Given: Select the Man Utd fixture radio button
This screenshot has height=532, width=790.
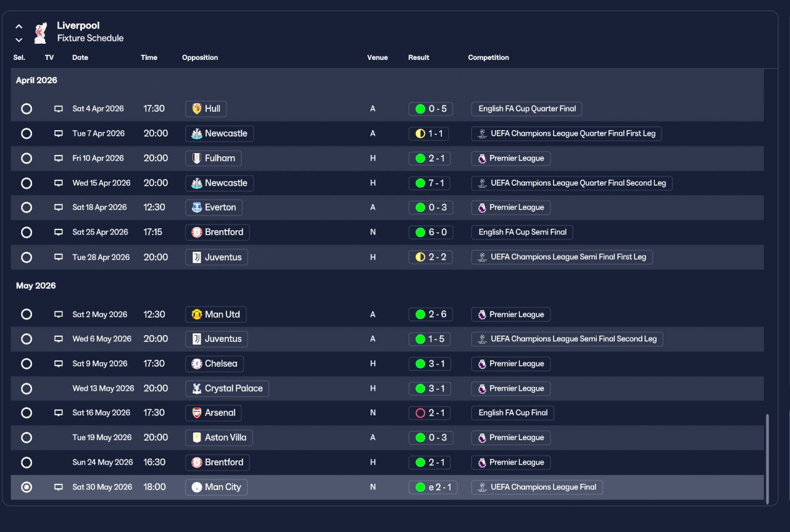Looking at the screenshot, I should click(27, 314).
